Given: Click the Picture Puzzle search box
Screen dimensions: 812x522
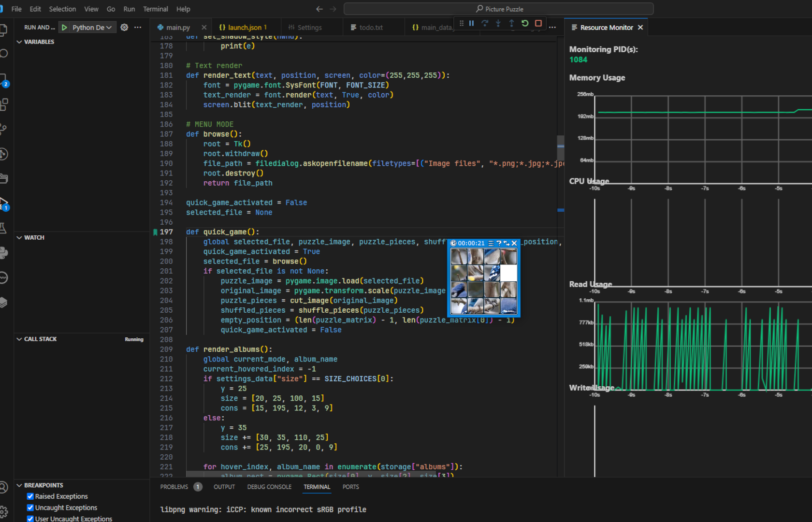Looking at the screenshot, I should (x=498, y=9).
